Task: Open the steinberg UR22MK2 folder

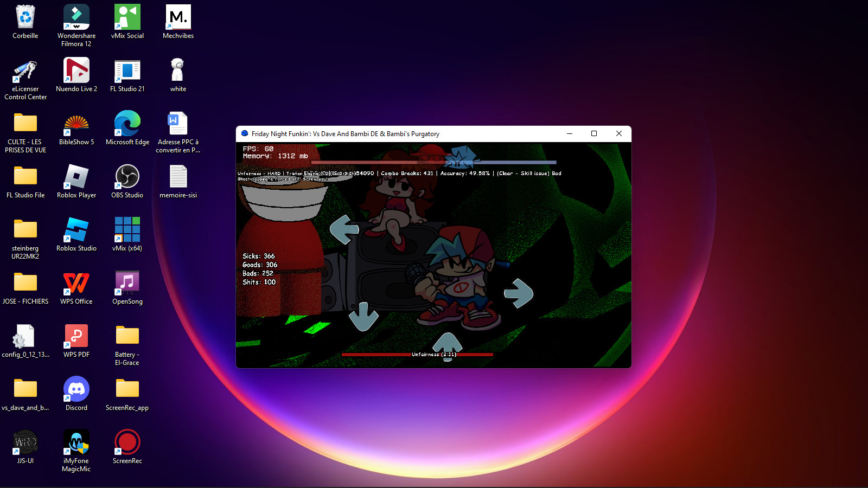Action: (x=25, y=239)
